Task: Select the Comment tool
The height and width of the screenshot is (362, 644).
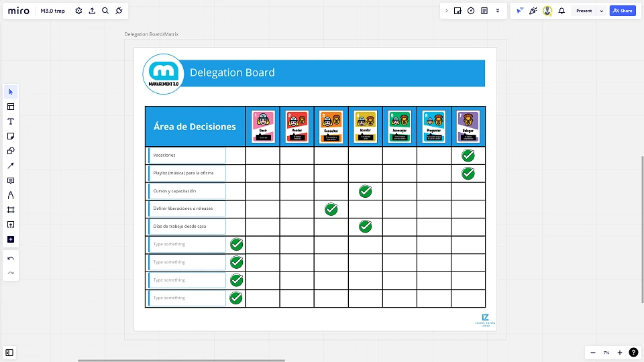Action: pos(11,180)
